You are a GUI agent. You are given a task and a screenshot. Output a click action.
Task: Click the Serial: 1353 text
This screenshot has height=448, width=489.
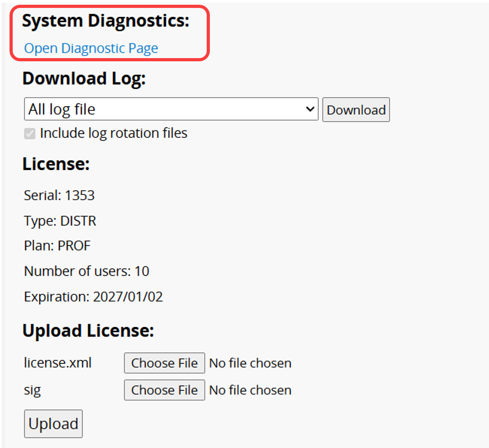click(x=59, y=195)
